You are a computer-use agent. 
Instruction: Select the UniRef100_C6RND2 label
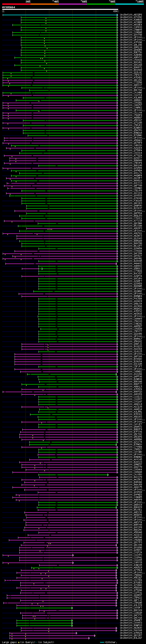(x=131, y=371)
